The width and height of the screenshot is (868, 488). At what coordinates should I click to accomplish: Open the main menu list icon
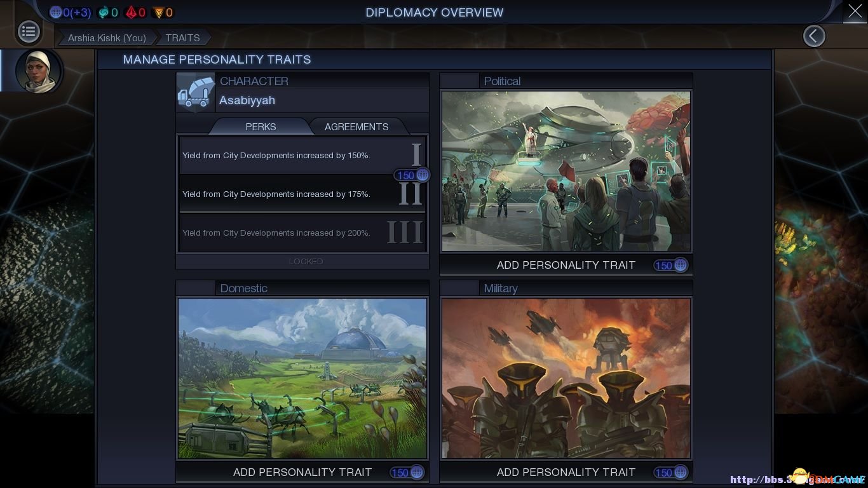(29, 32)
